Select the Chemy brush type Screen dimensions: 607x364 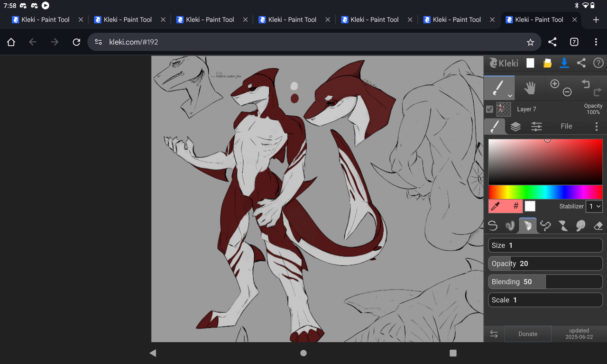point(563,226)
